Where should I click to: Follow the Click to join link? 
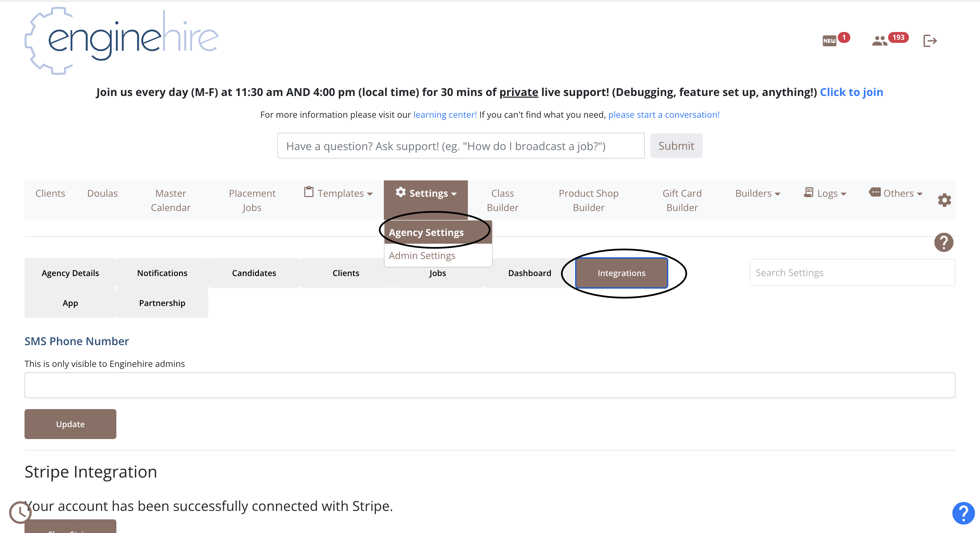point(851,92)
